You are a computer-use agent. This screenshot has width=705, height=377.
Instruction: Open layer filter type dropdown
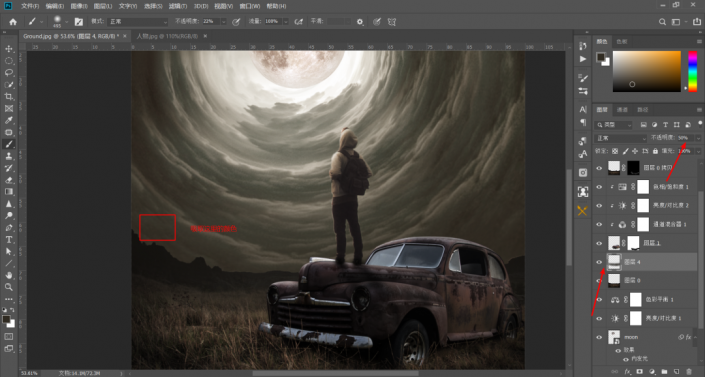pos(614,125)
